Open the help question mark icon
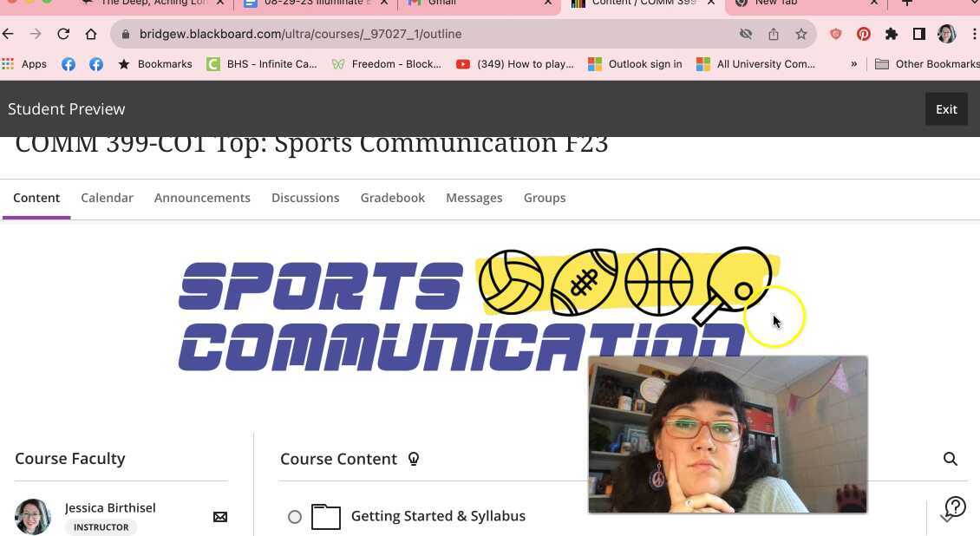 click(x=955, y=506)
